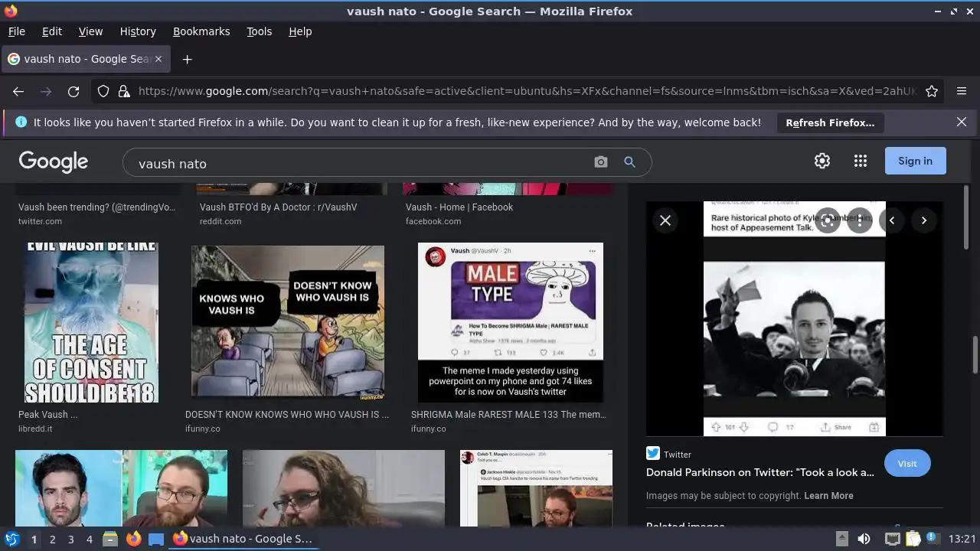Open the History menu
980x551 pixels.
138,31
